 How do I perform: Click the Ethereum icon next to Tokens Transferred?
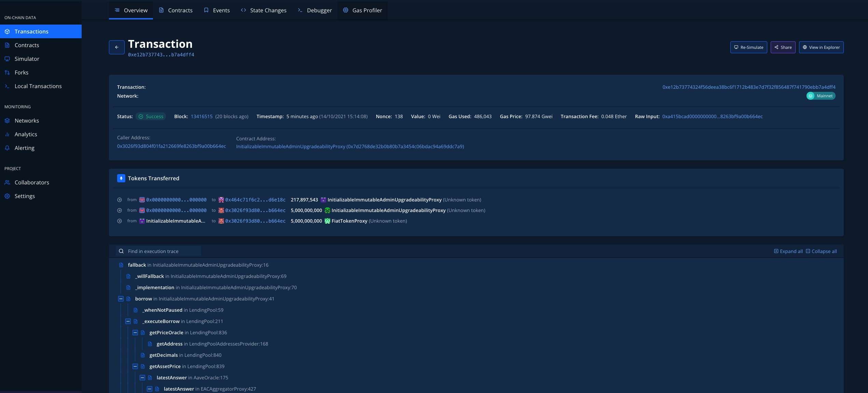click(121, 178)
